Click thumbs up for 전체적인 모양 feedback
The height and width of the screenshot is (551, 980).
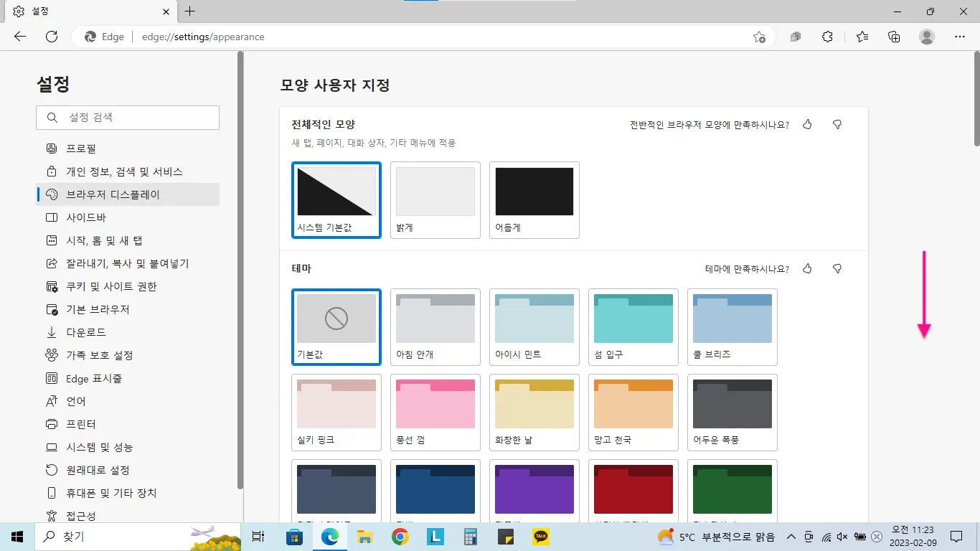pyautogui.click(x=807, y=125)
